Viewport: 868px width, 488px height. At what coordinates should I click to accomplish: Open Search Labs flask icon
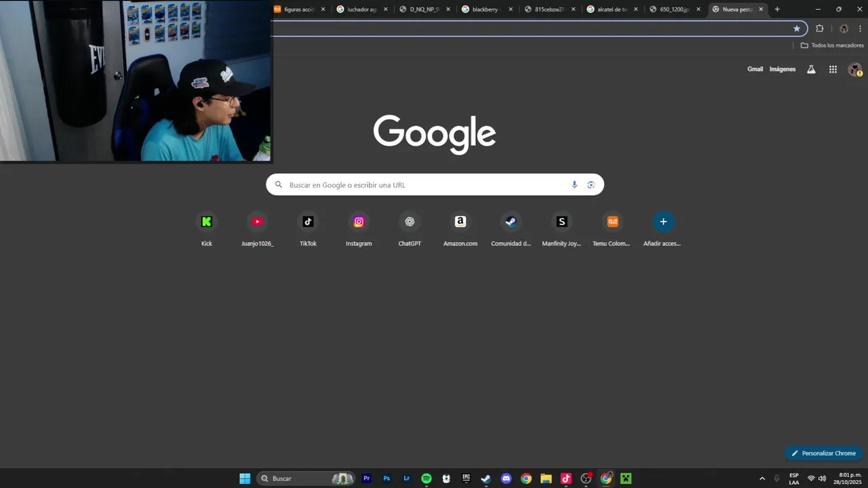click(811, 69)
